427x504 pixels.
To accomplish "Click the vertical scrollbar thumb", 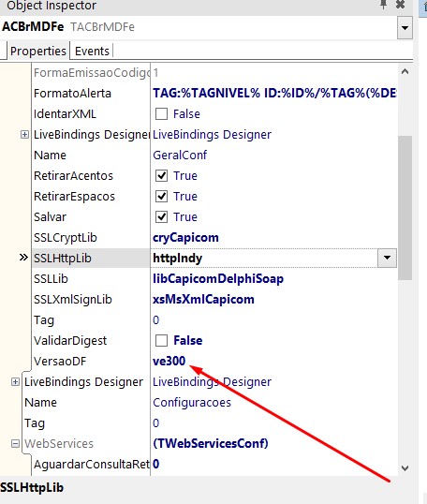I will pyautogui.click(x=405, y=208).
